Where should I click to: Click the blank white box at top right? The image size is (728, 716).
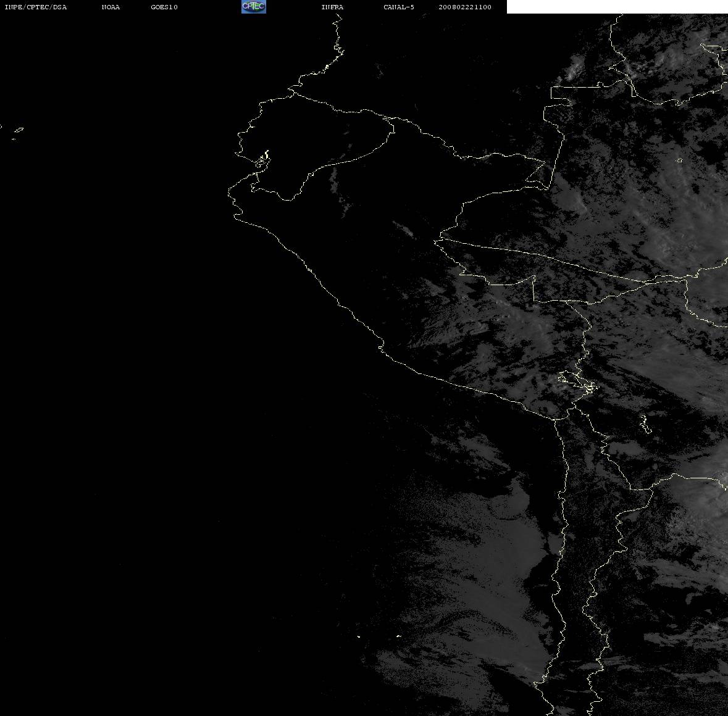(617, 7)
